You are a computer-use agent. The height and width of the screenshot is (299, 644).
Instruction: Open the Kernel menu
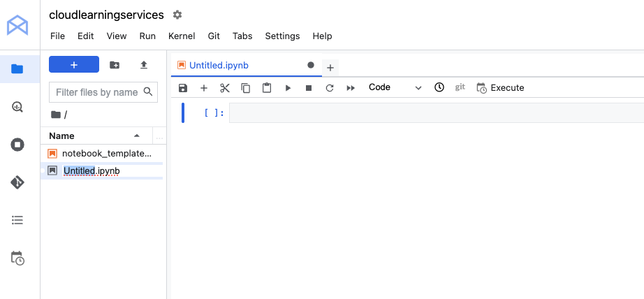tap(182, 36)
